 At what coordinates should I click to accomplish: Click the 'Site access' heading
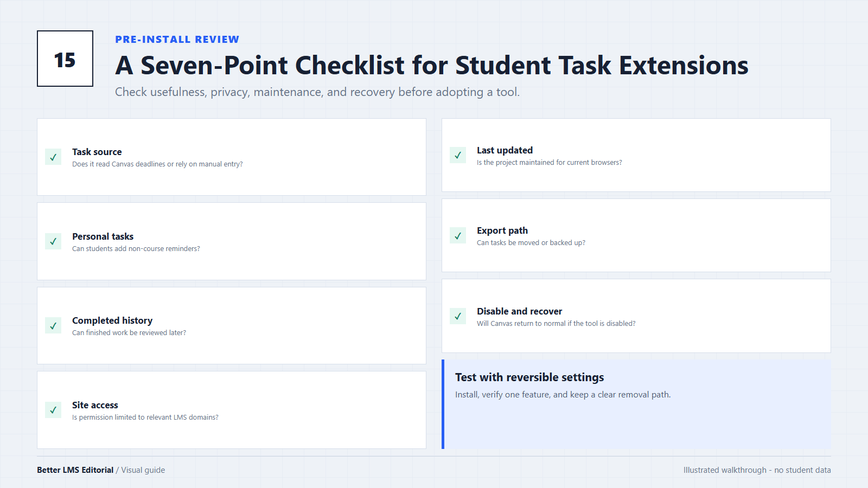(95, 405)
